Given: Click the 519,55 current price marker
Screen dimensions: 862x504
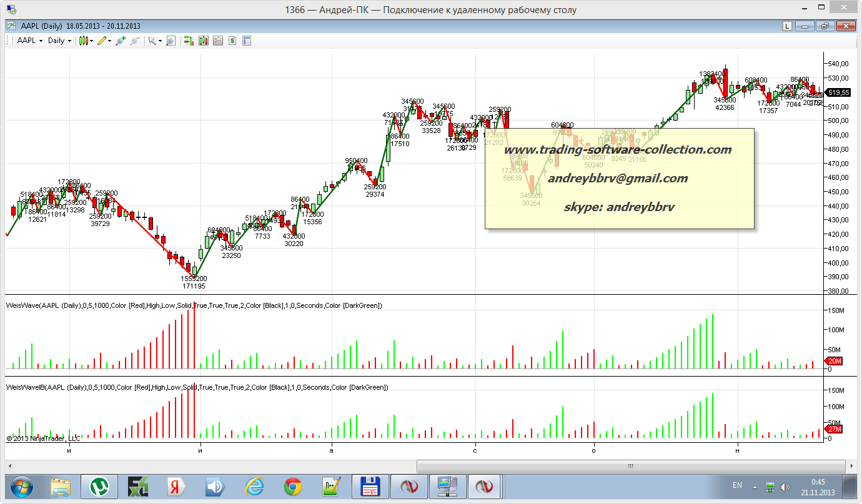Looking at the screenshot, I should click(x=838, y=92).
